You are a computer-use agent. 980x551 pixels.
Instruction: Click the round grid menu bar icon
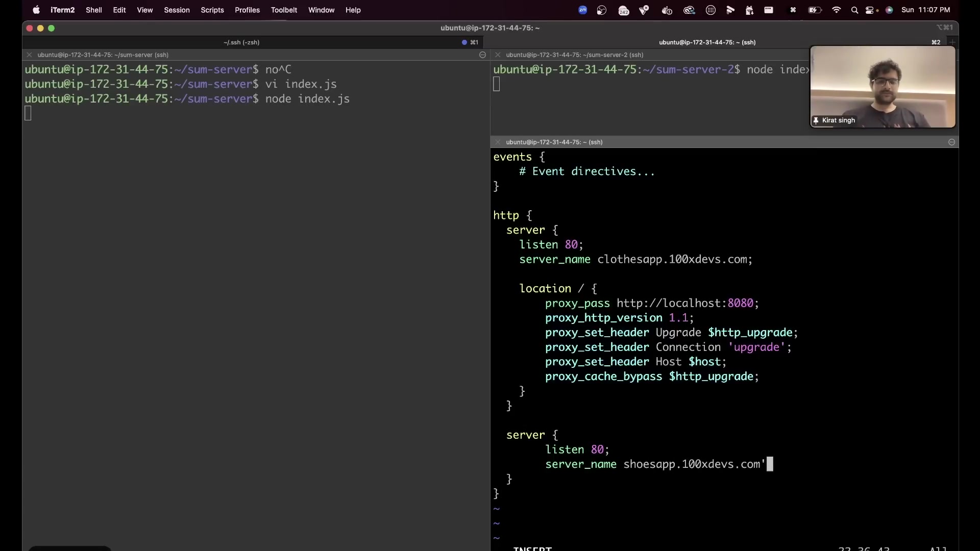point(710,10)
